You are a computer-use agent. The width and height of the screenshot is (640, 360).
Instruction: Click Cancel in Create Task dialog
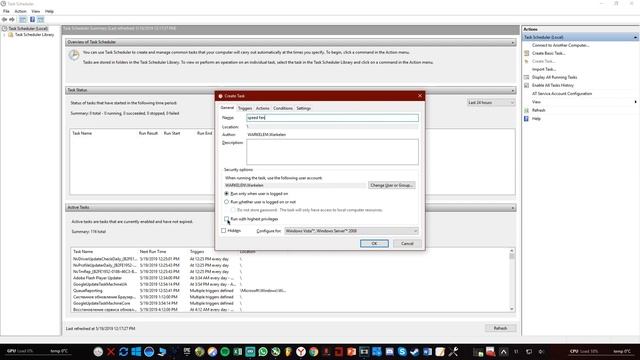(407, 244)
